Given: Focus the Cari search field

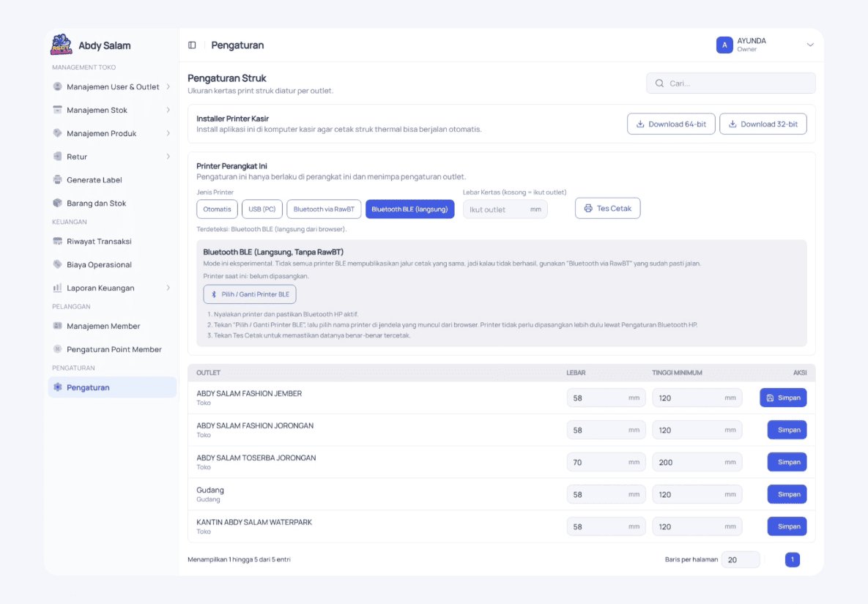Looking at the screenshot, I should point(731,83).
